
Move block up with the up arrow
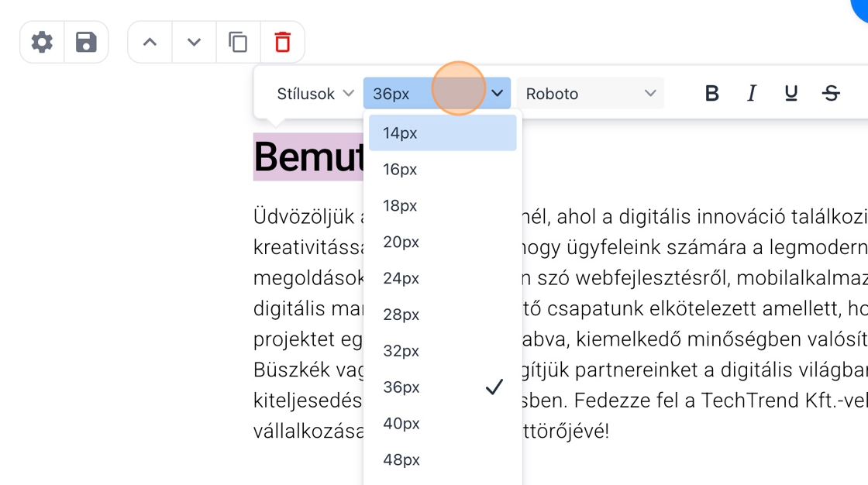[x=150, y=42]
